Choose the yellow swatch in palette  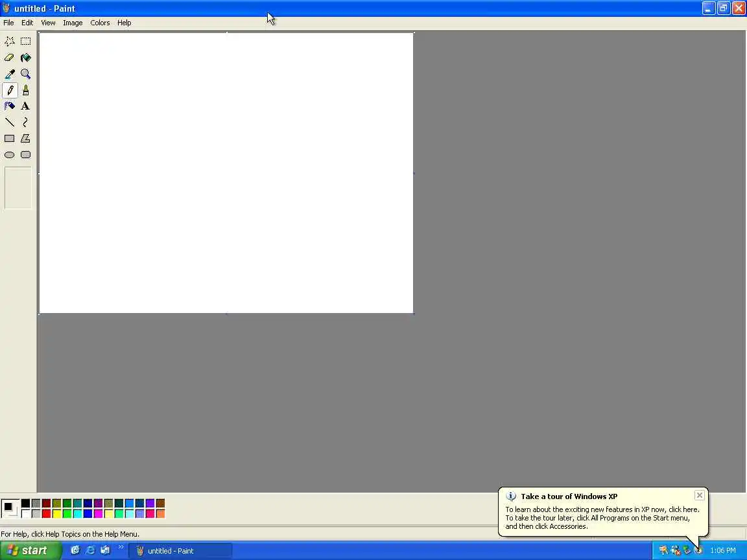[56, 514]
